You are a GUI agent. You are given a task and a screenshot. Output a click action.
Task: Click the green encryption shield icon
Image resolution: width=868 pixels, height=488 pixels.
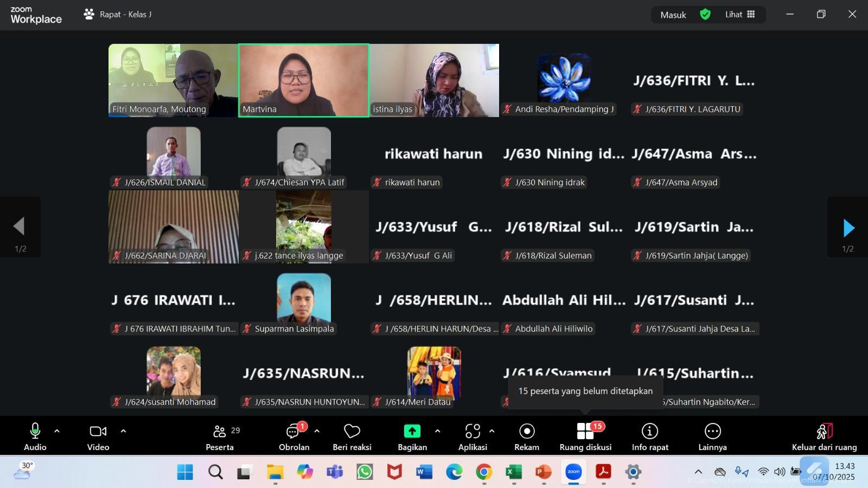[705, 15]
